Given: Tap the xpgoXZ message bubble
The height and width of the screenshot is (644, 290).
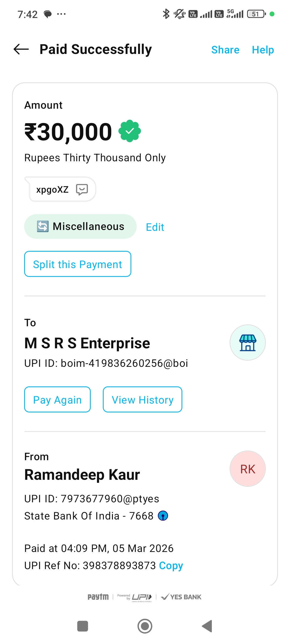Looking at the screenshot, I should click(53, 189).
